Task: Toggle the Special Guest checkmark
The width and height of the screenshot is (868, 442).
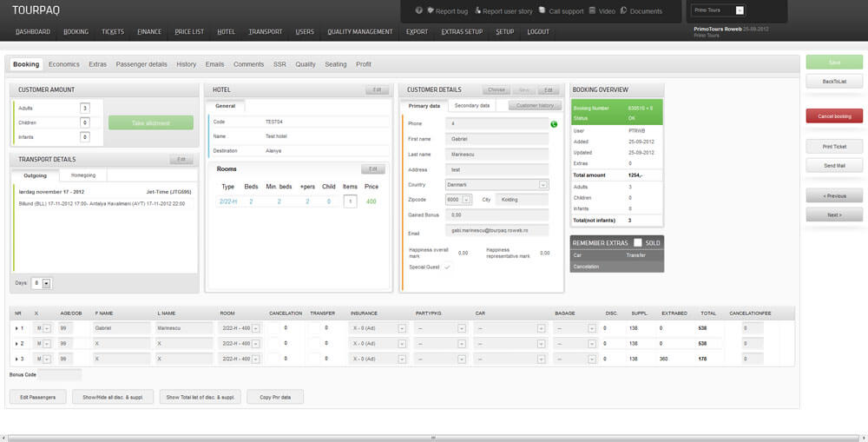Action: (447, 267)
